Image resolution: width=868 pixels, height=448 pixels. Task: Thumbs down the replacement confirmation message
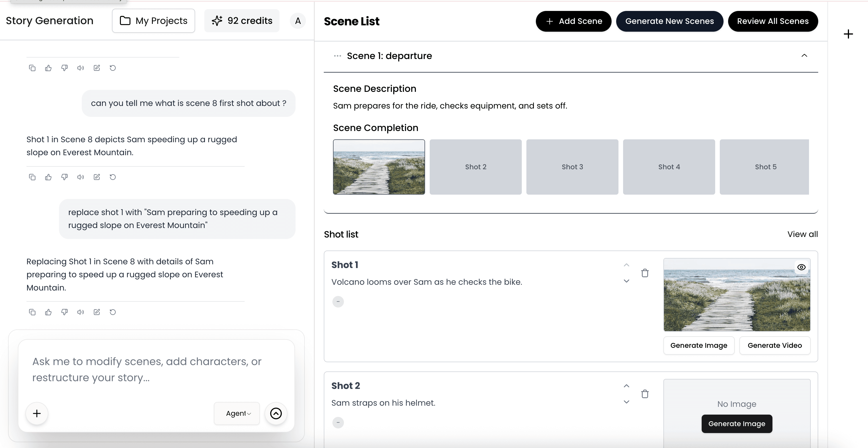click(64, 312)
